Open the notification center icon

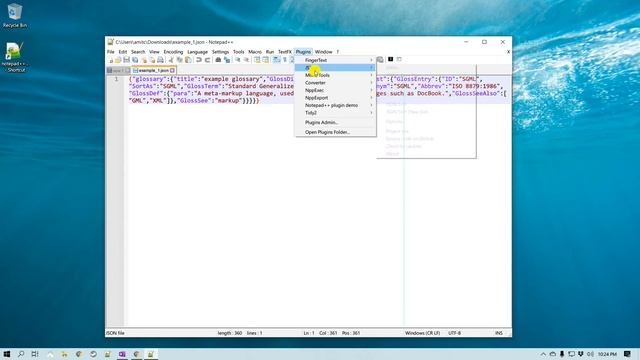point(627,354)
